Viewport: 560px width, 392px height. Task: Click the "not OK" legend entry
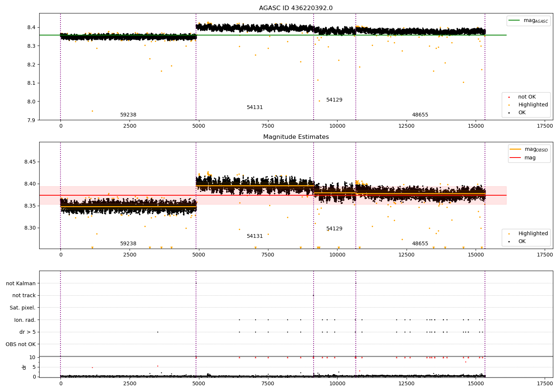click(527, 97)
